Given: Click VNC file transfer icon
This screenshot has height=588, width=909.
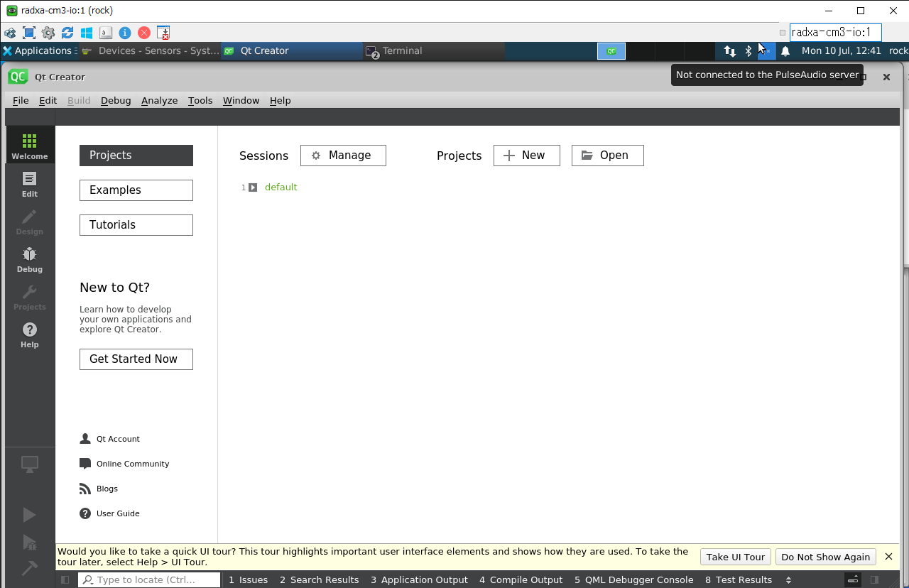Looking at the screenshot, I should point(163,33).
